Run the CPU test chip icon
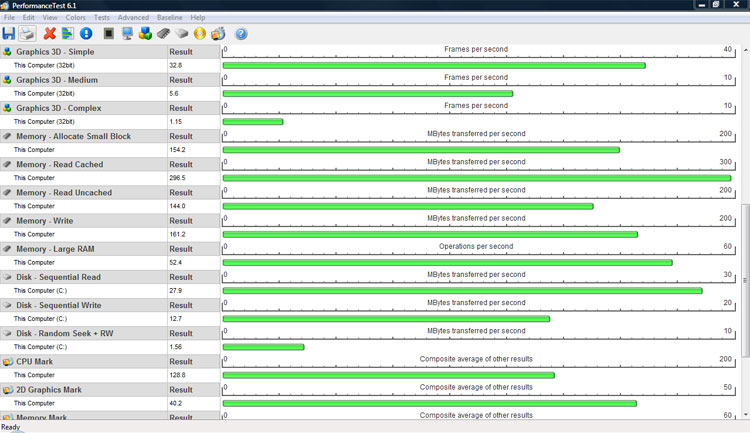The image size is (750, 433). coord(109,33)
